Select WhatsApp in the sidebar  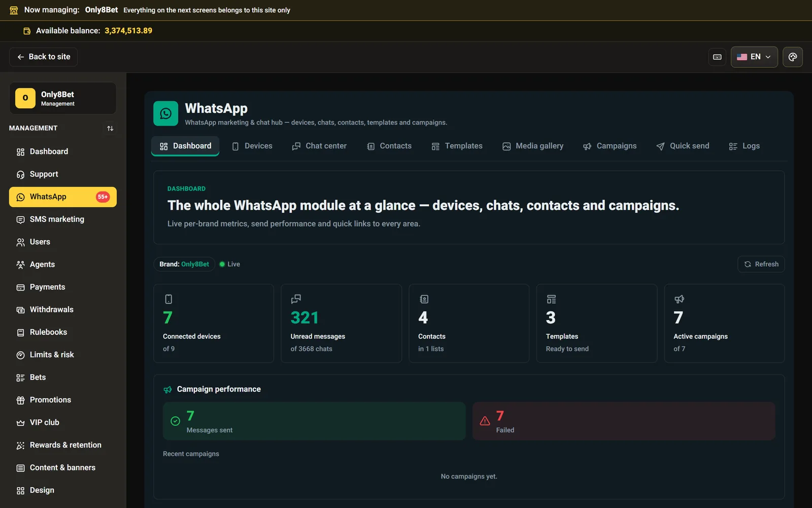pos(63,197)
